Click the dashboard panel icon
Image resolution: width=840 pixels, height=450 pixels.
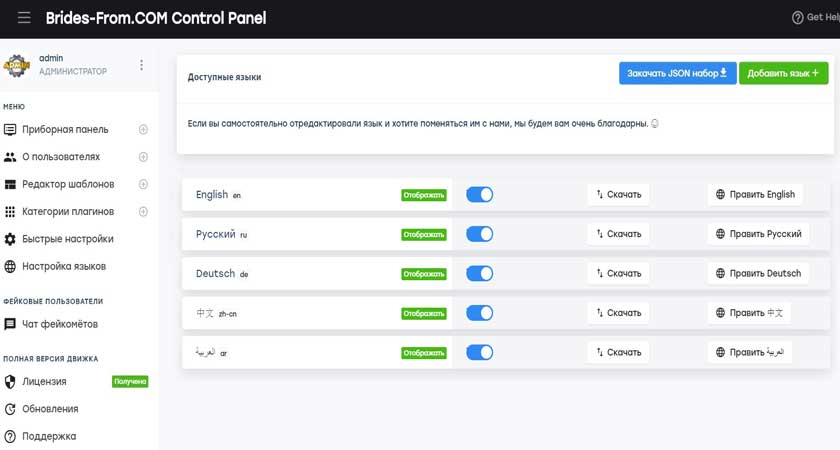10,130
